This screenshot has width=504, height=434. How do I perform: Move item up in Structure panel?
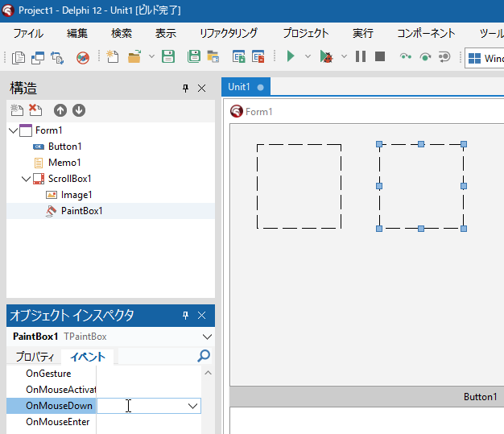tap(60, 110)
